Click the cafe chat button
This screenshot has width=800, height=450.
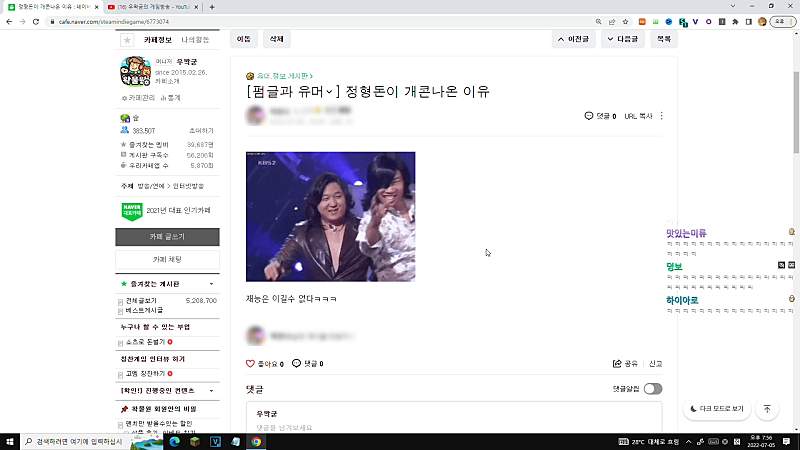click(167, 260)
